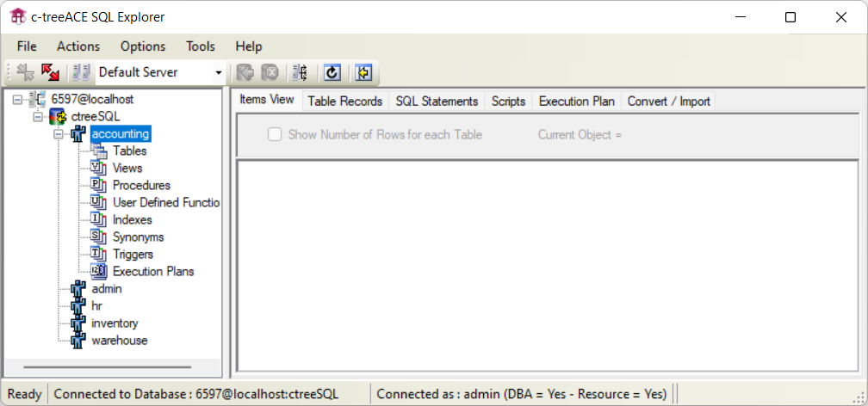Viewport: 868px width, 406px height.
Task: Click the server tree toolbar icon
Action: (x=301, y=72)
